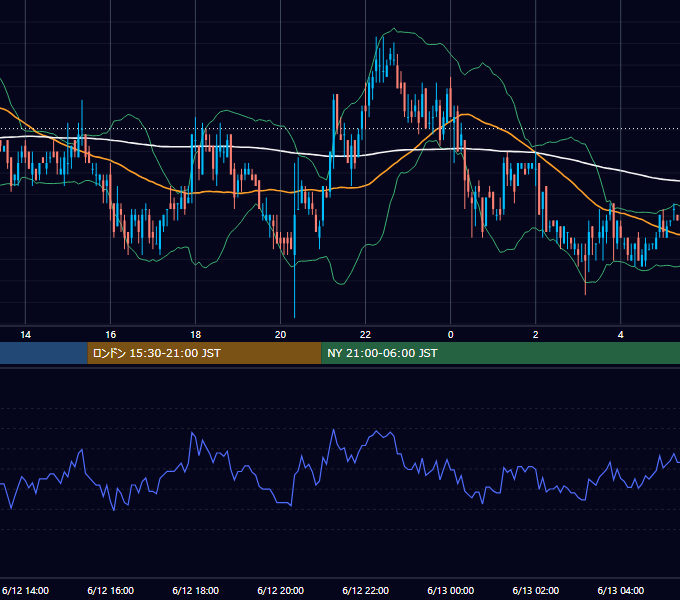The height and width of the screenshot is (600, 680).
Task: Click the 6/13 00:00 indicator axis label
Action: (x=451, y=590)
